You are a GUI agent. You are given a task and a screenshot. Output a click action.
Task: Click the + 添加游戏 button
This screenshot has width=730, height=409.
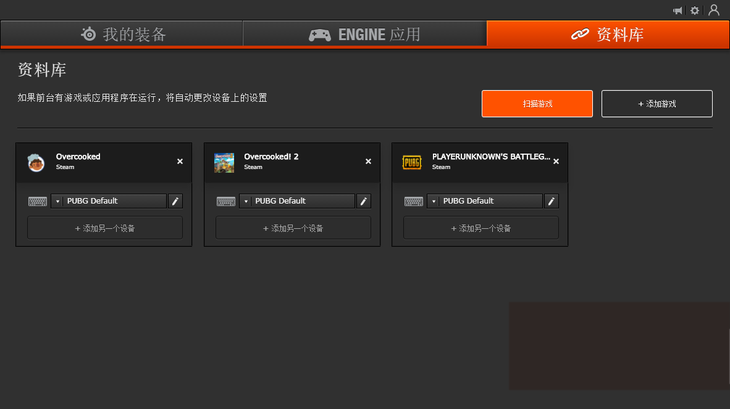tap(656, 104)
